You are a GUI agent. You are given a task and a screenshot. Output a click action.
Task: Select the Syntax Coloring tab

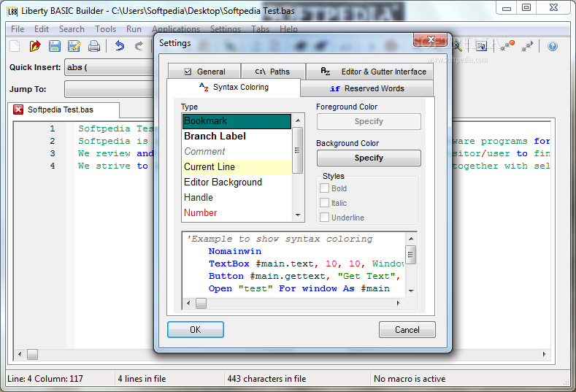point(234,88)
